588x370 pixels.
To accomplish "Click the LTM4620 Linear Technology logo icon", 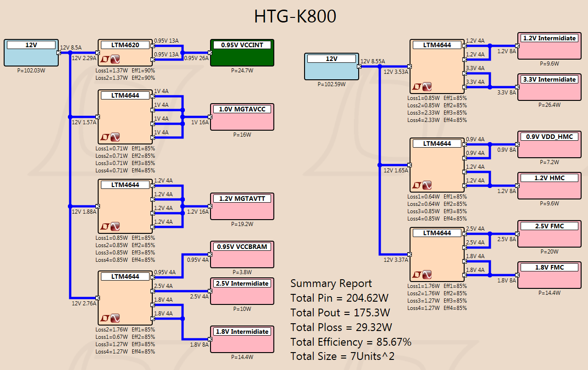I will [x=105, y=59].
